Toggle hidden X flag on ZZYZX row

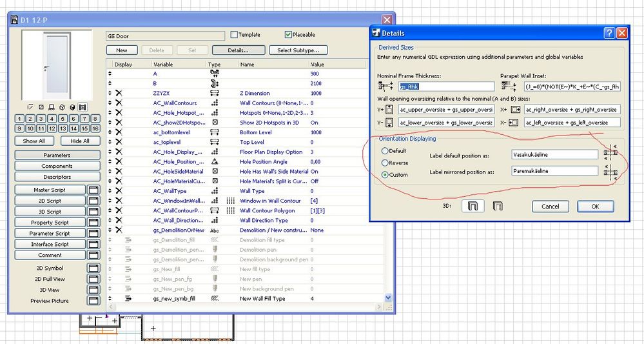(119, 94)
